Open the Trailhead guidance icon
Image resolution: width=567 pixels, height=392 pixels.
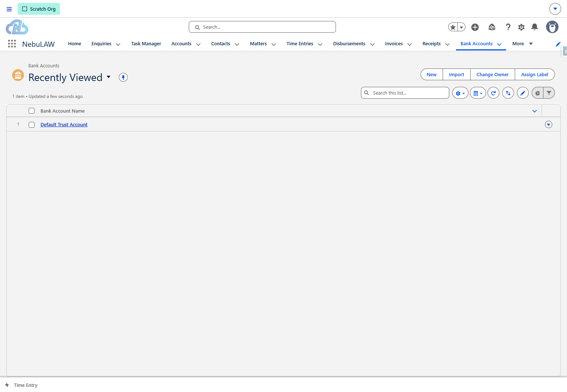[x=492, y=27]
